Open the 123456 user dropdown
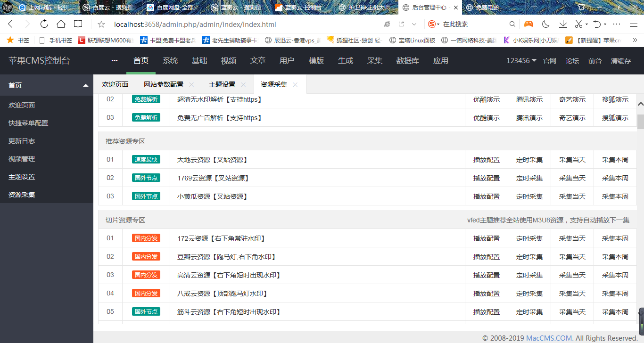This screenshot has width=644, height=343. coord(521,60)
